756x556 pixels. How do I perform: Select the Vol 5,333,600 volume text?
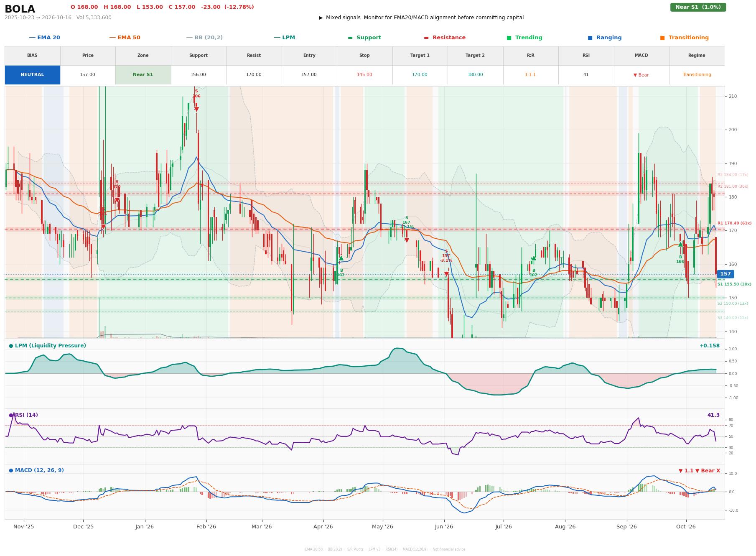click(x=94, y=18)
